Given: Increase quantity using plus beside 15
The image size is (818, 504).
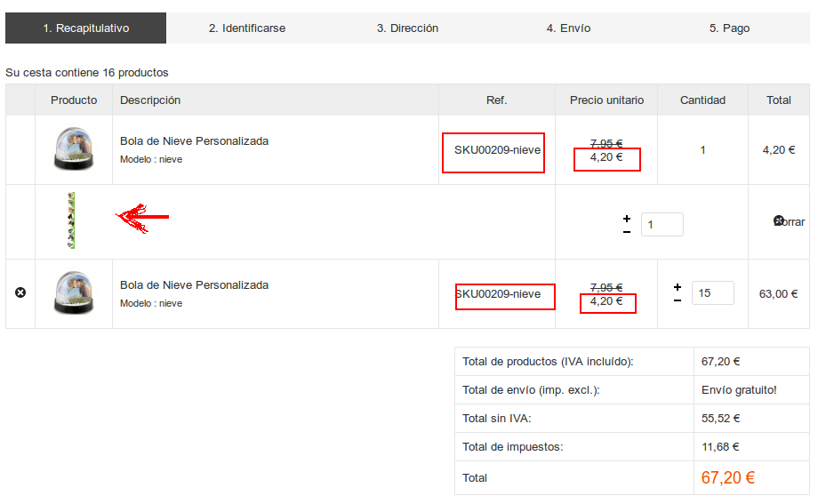Looking at the screenshot, I should [x=678, y=287].
